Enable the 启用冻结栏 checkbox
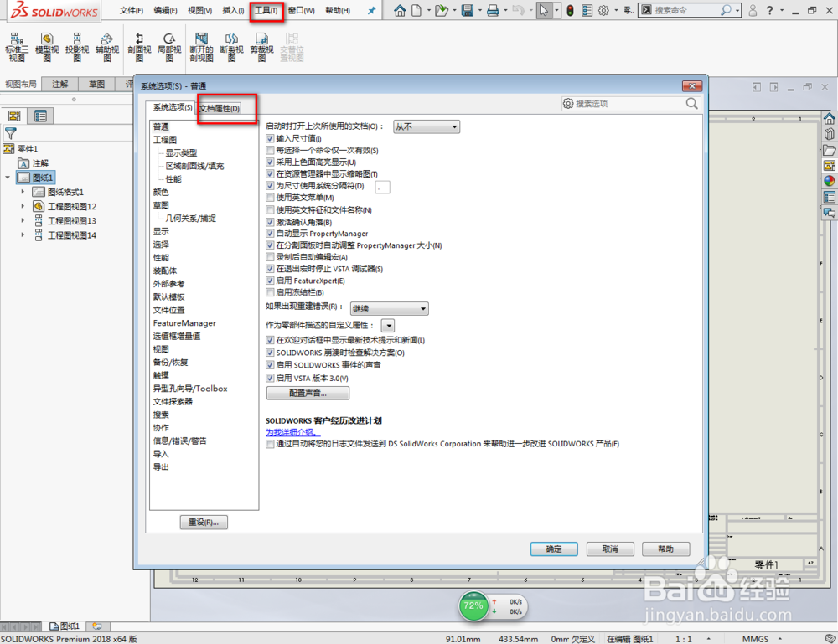Viewport: 838px width, 644px height. (270, 292)
